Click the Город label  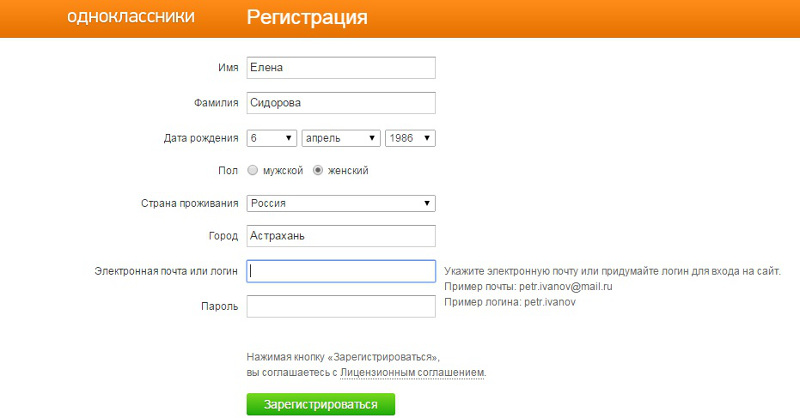223,236
